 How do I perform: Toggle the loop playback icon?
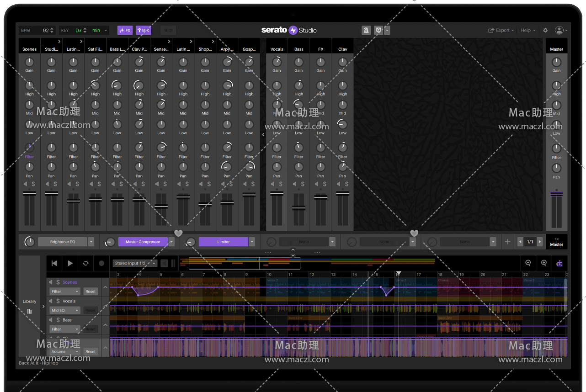(x=85, y=263)
